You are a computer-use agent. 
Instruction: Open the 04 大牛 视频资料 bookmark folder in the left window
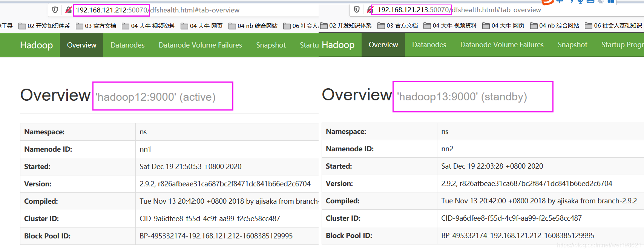[149, 26]
